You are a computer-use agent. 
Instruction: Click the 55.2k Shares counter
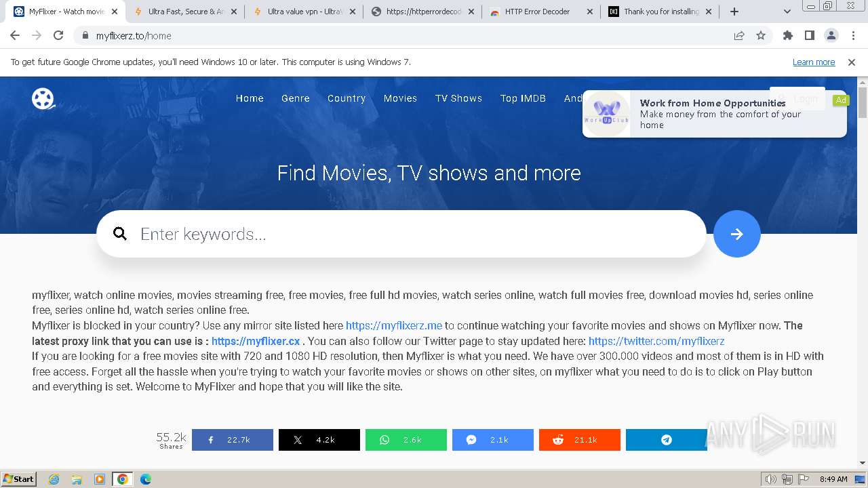pos(171,440)
